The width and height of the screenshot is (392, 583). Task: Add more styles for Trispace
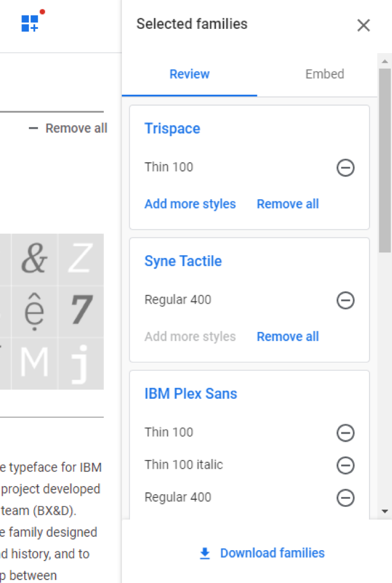190,204
